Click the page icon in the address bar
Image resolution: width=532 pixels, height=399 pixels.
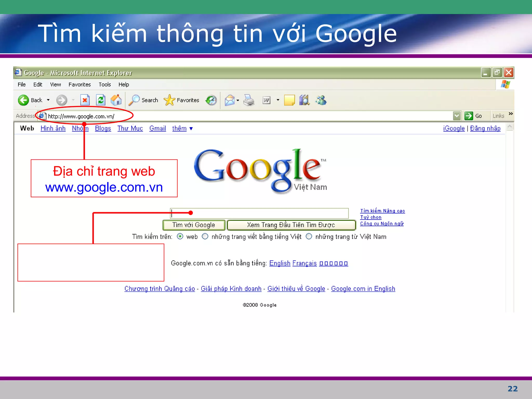tap(42, 116)
